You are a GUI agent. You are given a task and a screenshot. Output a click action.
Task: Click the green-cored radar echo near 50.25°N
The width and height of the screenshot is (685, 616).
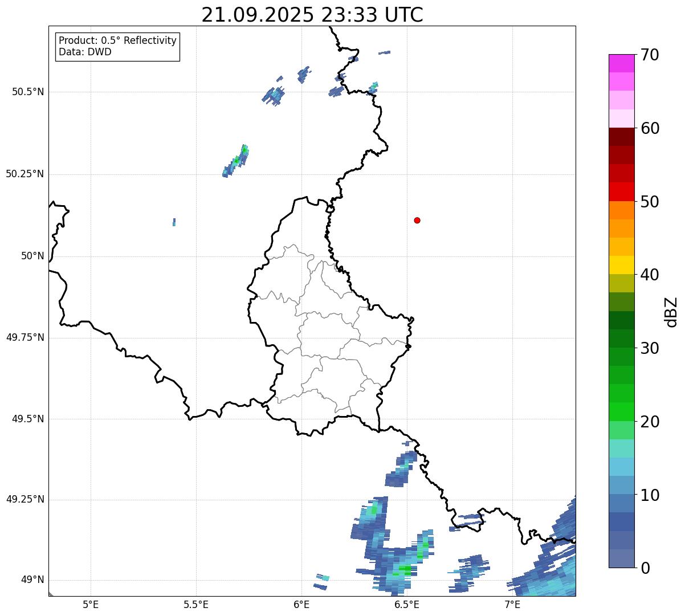(x=237, y=160)
